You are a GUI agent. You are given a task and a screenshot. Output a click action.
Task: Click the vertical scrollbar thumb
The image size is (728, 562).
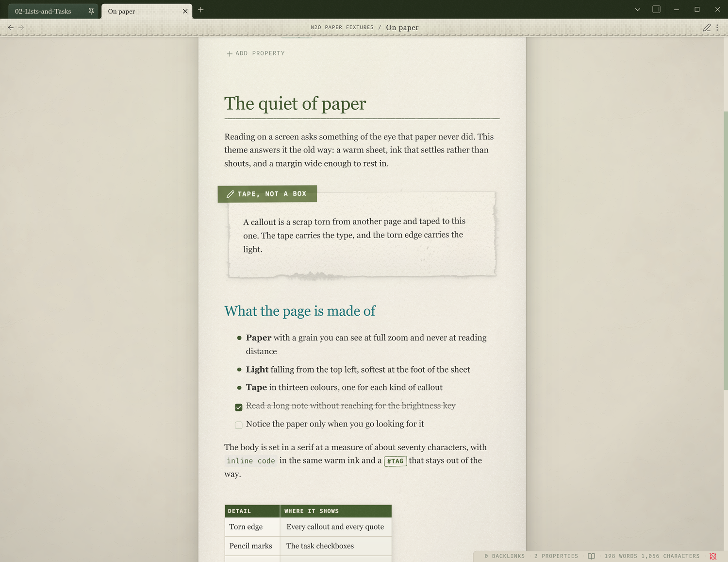coord(726,250)
